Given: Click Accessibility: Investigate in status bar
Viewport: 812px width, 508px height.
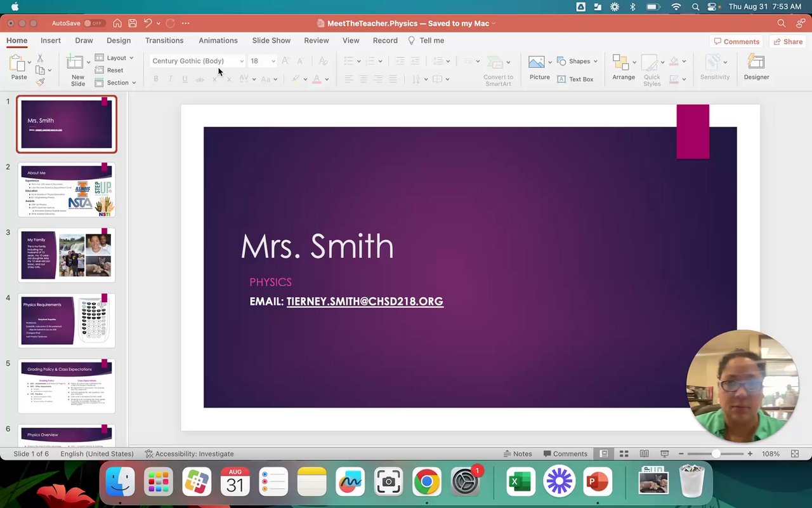Looking at the screenshot, I should 190,454.
